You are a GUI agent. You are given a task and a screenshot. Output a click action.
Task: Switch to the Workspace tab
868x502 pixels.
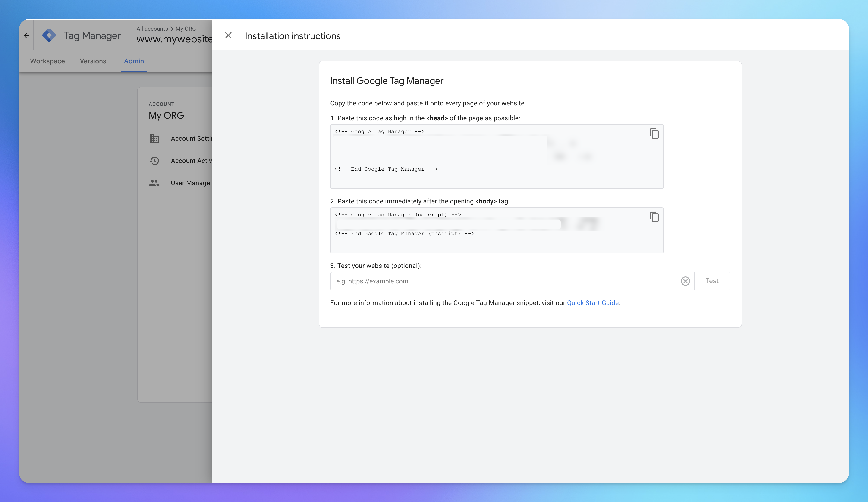47,61
